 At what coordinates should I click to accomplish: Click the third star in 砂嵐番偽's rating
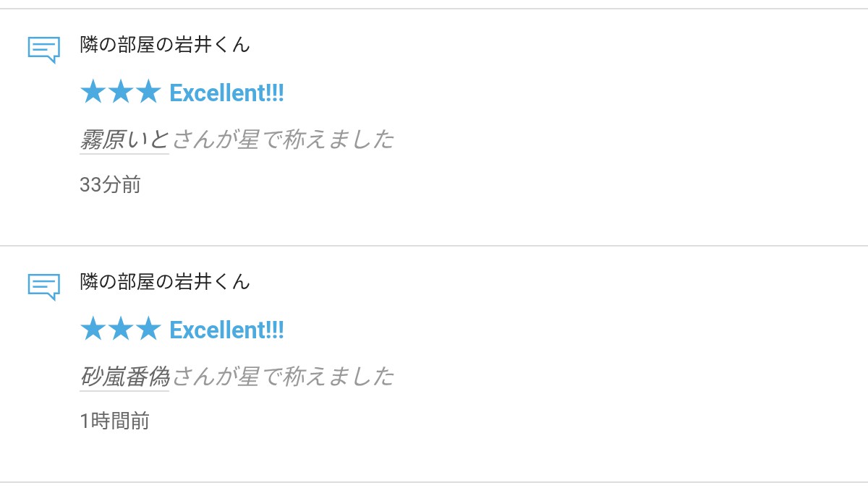(148, 329)
